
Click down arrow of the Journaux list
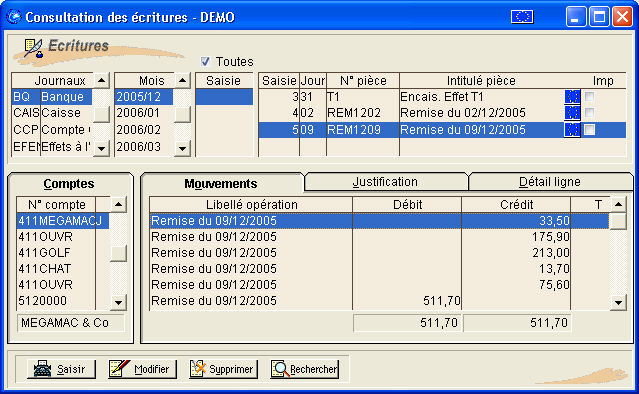click(101, 148)
